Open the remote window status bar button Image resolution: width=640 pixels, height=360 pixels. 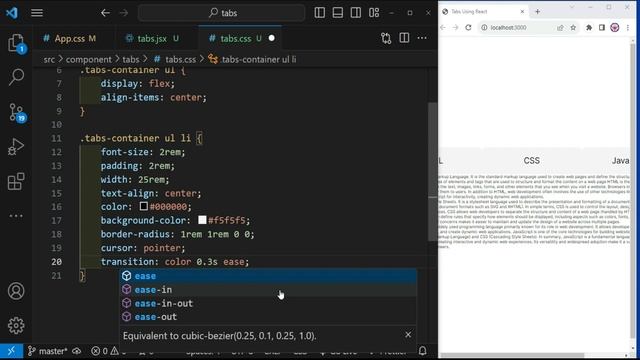click(11, 351)
